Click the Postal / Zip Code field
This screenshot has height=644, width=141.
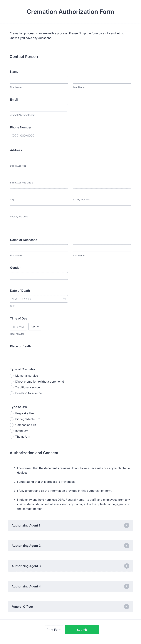click(x=70, y=209)
